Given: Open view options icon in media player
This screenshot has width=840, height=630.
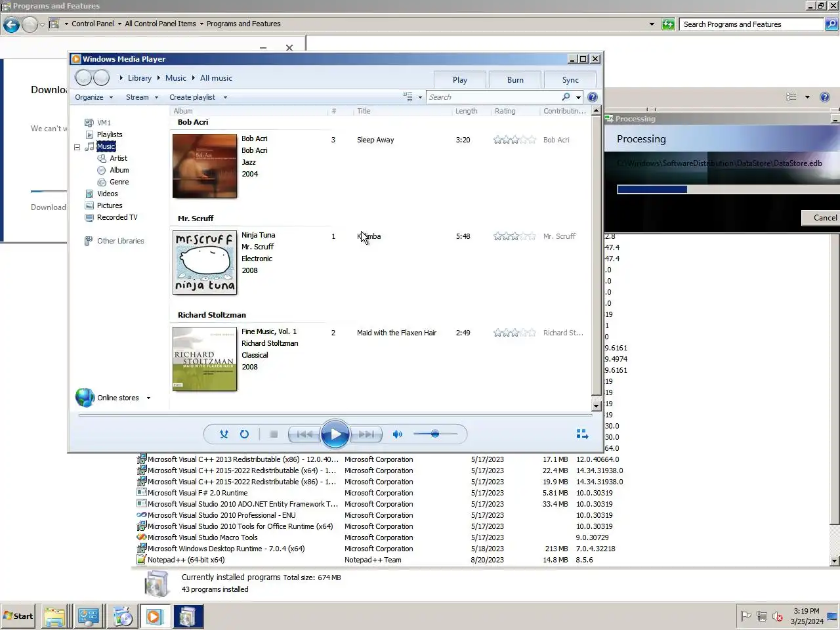Looking at the screenshot, I should point(408,96).
